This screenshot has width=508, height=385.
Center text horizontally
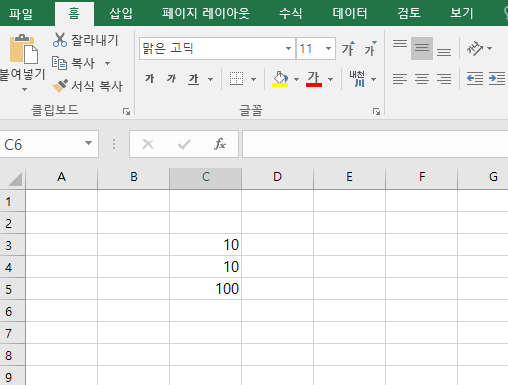tap(422, 79)
